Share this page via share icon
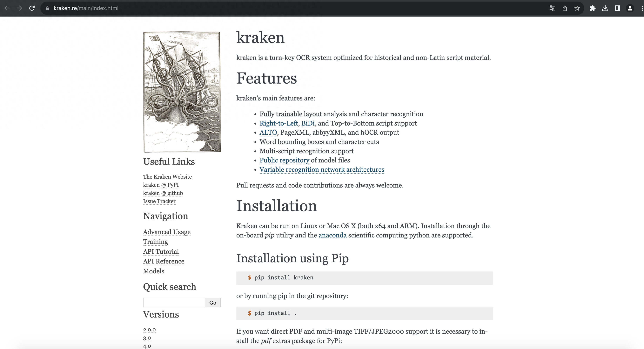 pos(565,8)
